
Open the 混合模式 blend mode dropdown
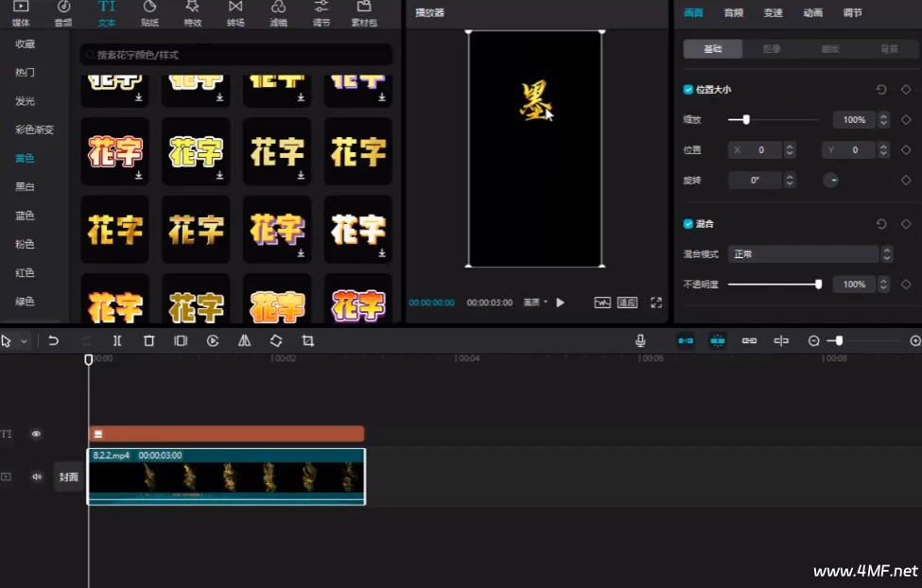[804, 253]
